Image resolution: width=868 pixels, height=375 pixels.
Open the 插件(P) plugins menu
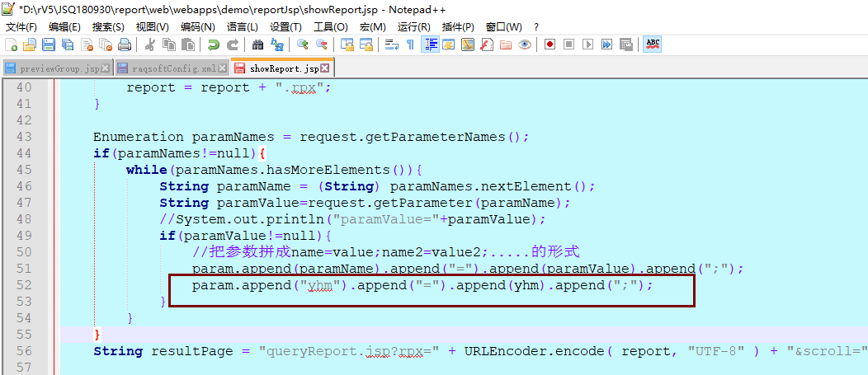[x=458, y=27]
